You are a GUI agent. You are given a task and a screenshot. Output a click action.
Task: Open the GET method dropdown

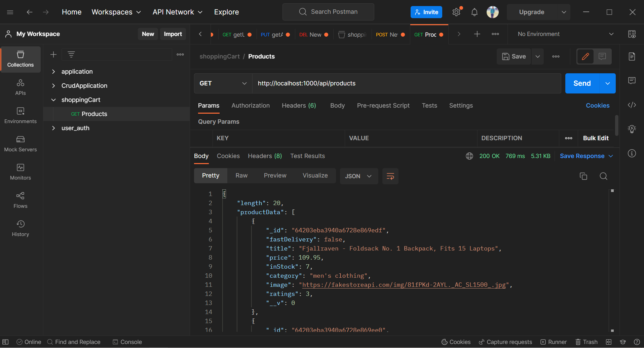click(223, 83)
